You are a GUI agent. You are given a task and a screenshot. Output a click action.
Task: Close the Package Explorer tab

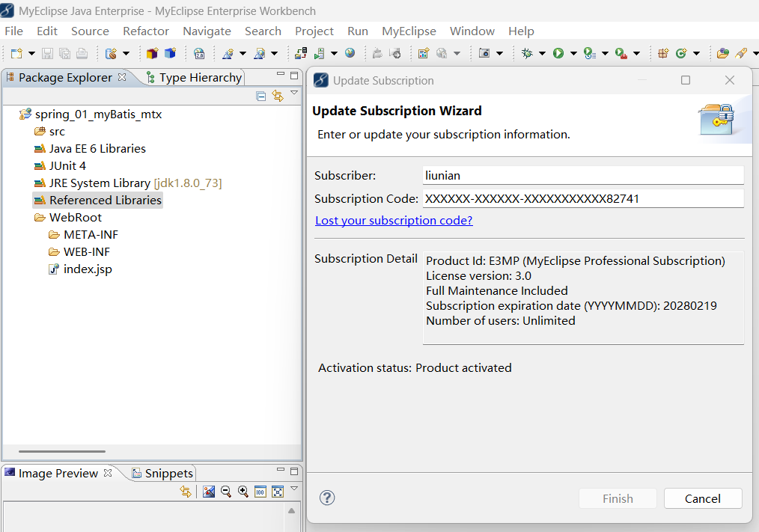(x=122, y=77)
